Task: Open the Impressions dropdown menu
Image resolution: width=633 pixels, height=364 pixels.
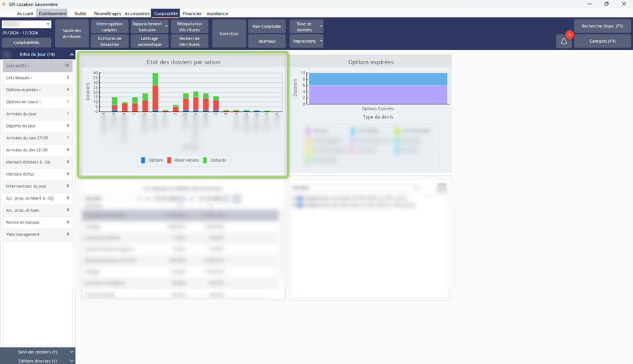Action: click(x=322, y=41)
